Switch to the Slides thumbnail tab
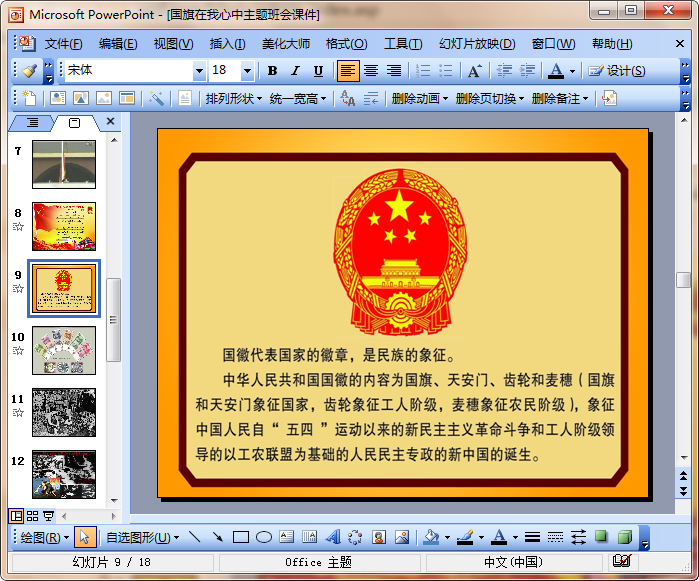Viewport: 699px width, 581px height. click(74, 123)
